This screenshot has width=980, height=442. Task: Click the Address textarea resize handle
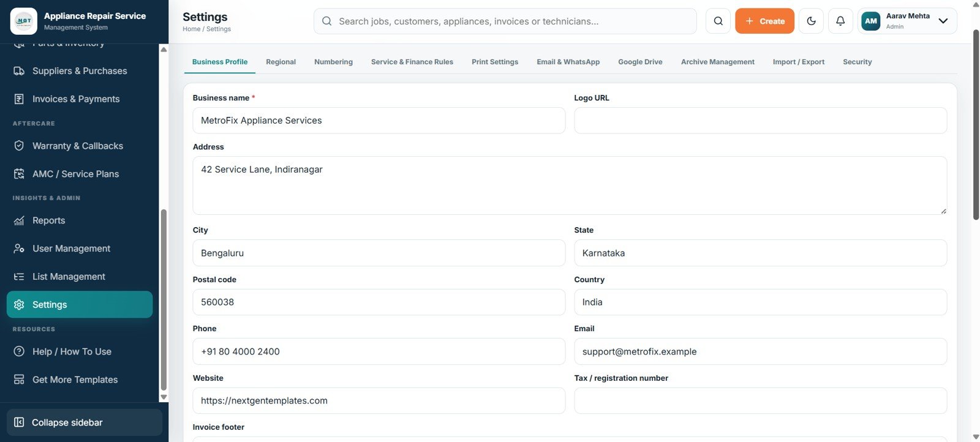pyautogui.click(x=943, y=211)
